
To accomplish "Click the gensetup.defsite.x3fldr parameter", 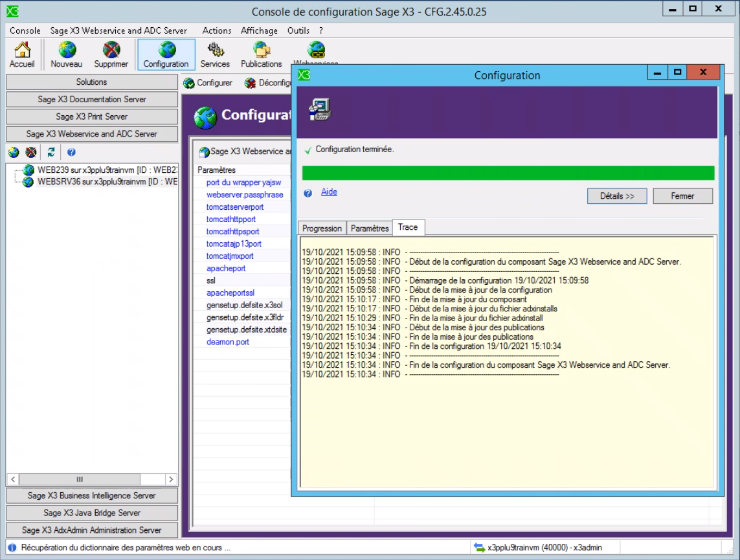I will click(x=245, y=317).
